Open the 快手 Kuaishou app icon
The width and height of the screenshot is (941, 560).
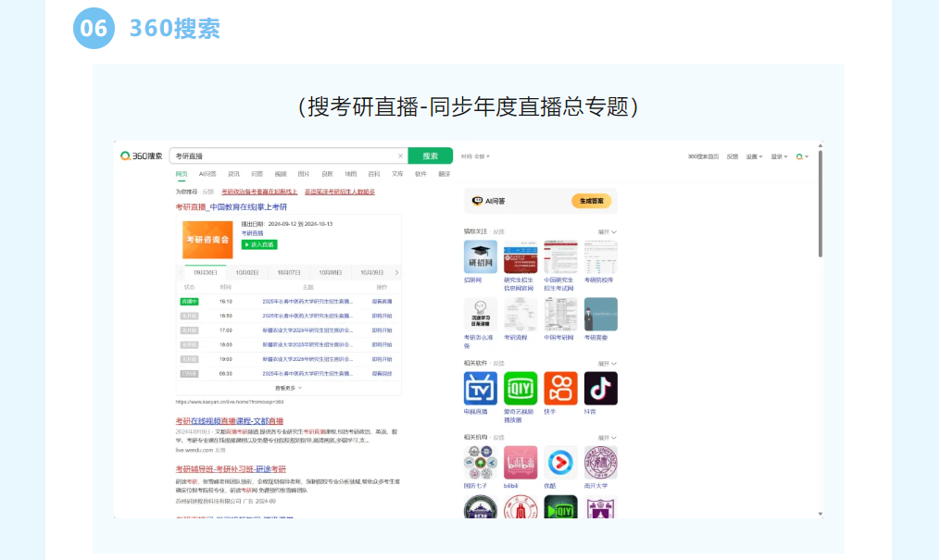560,389
